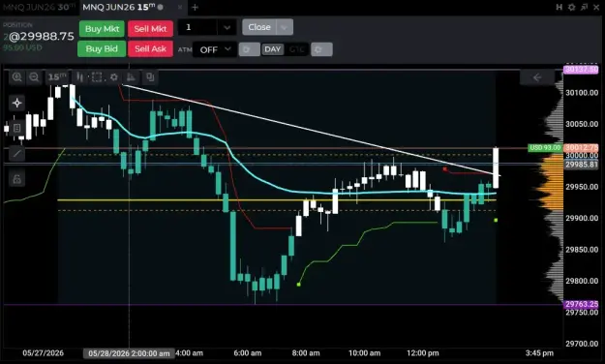Zoom in on the chart with the magnifier plus icon
Image resolution: width=605 pixels, height=364 pixels.
(x=17, y=77)
